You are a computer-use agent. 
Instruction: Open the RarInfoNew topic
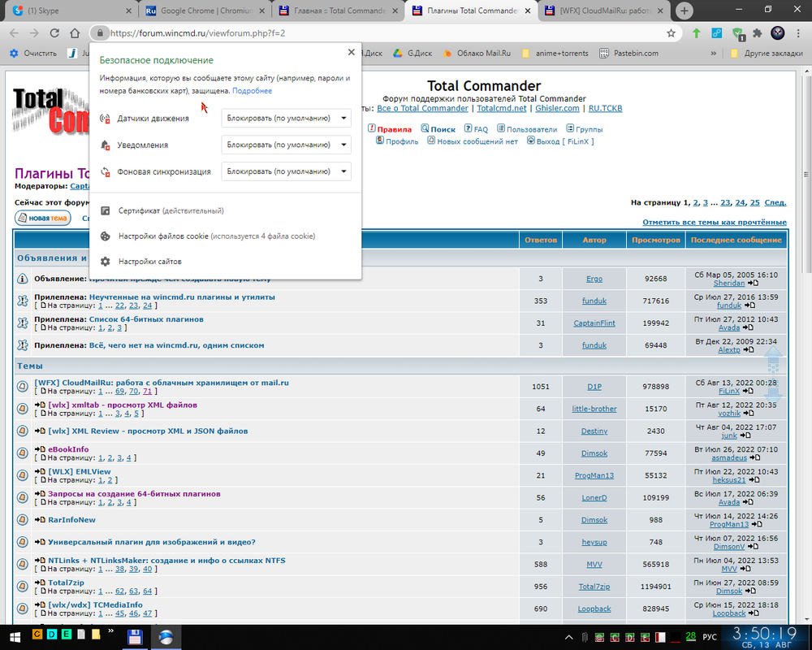tap(71, 520)
